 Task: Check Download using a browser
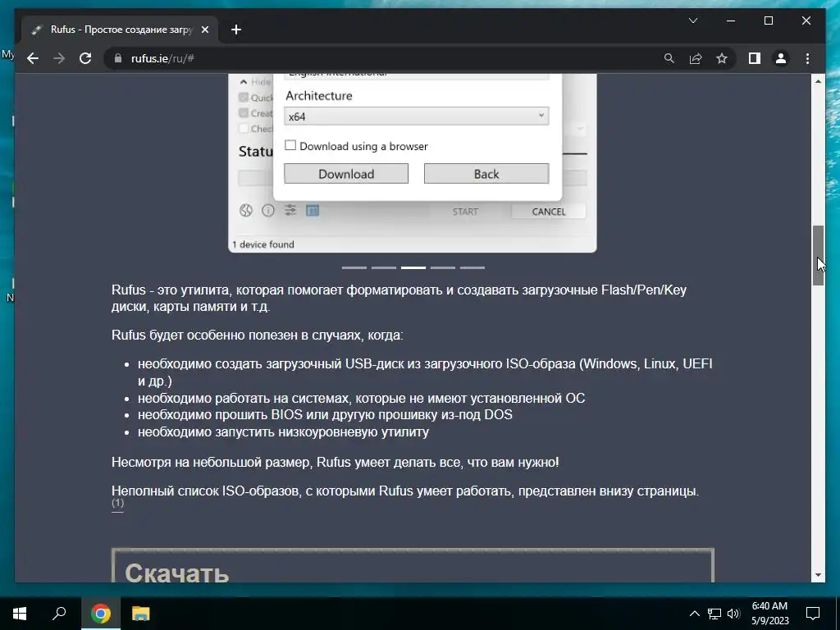[x=290, y=145]
